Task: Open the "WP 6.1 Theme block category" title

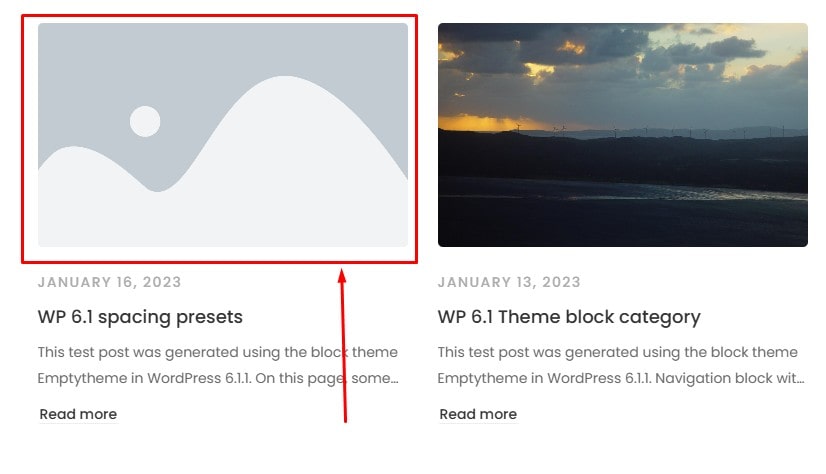Action: (x=569, y=317)
